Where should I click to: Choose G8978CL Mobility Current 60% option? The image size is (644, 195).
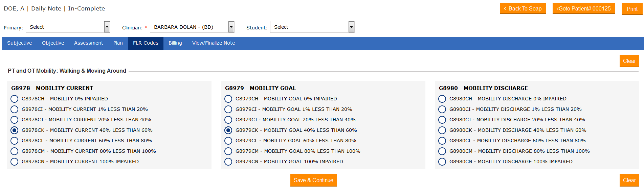(15, 141)
